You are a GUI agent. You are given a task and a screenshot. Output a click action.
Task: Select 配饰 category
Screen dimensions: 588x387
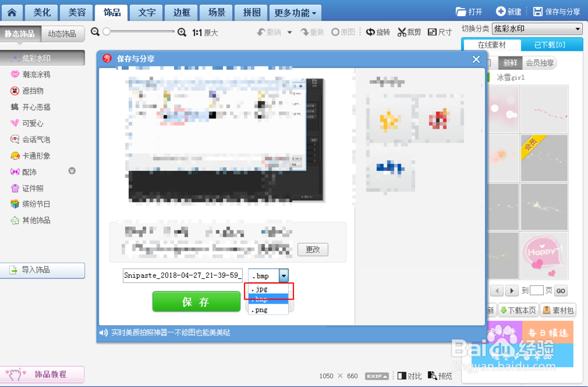coord(24,172)
